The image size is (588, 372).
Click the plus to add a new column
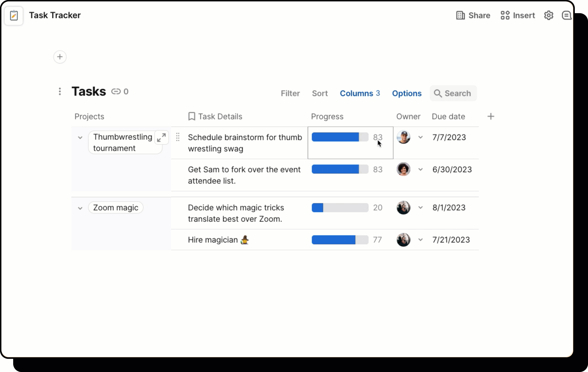[x=491, y=116]
